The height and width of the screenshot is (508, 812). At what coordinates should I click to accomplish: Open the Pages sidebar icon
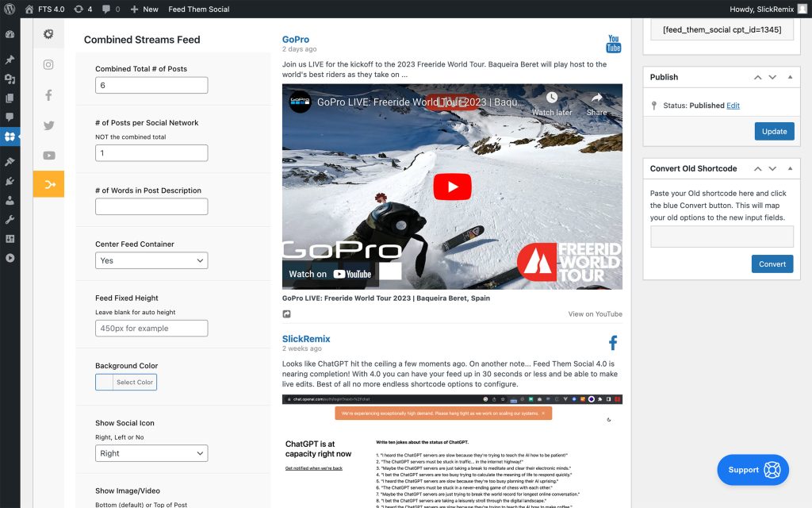pyautogui.click(x=10, y=98)
